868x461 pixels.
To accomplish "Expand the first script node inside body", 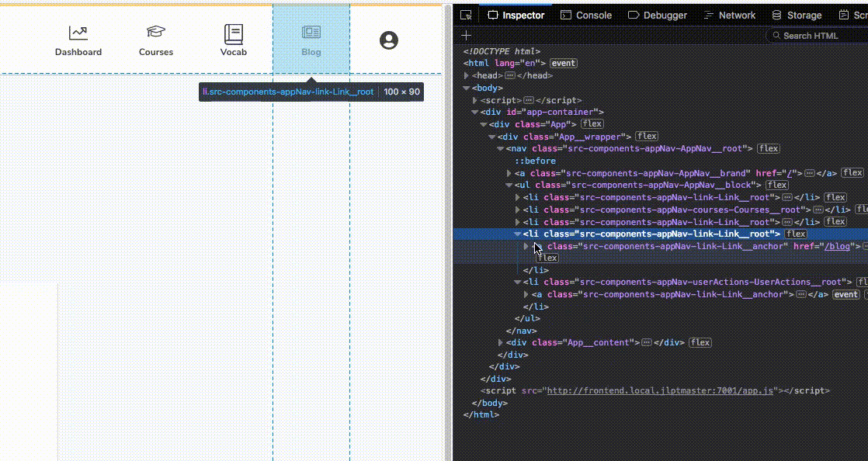I will coord(475,100).
